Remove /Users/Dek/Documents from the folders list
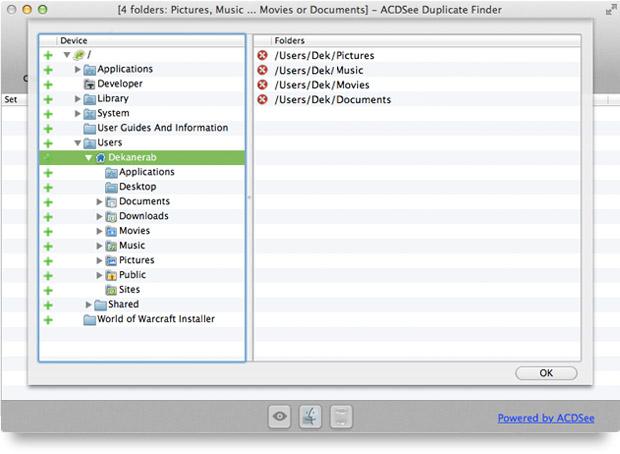Image resolution: width=620 pixels, height=454 pixels. pyautogui.click(x=262, y=99)
